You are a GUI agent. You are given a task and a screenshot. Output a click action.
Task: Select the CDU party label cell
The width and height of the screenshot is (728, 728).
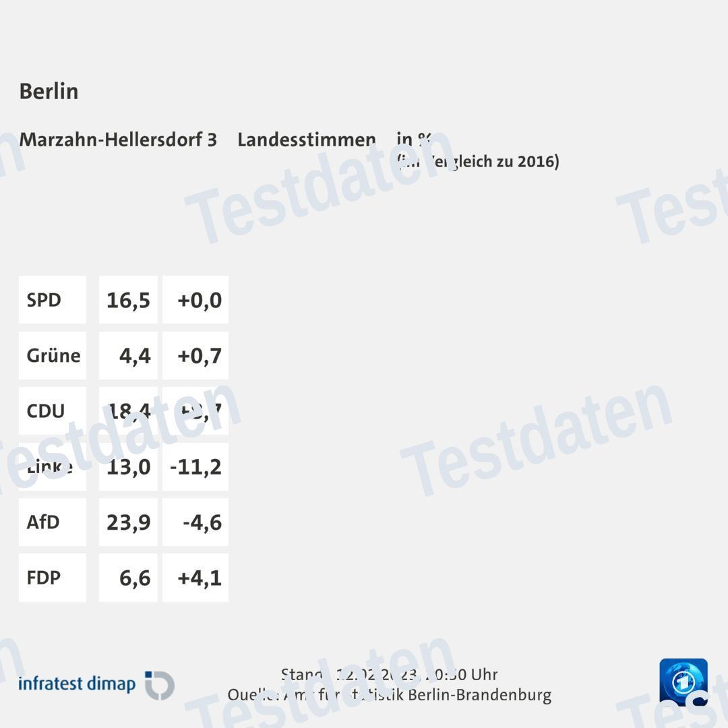[x=53, y=411]
